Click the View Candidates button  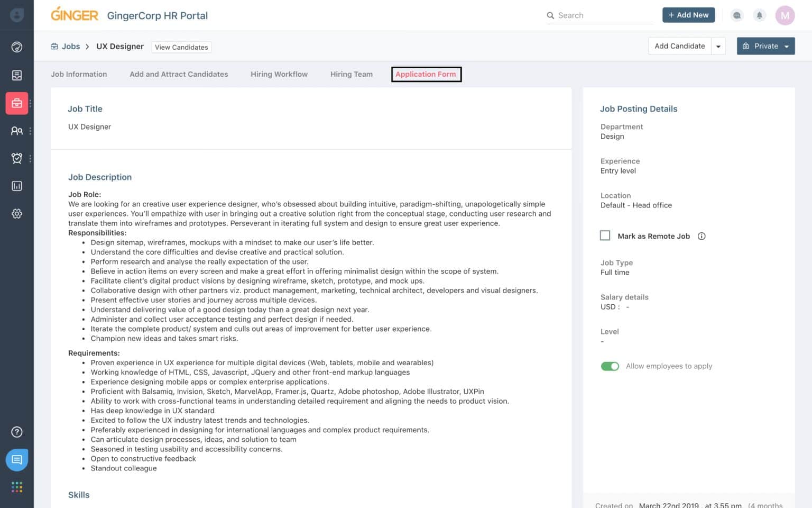pyautogui.click(x=181, y=47)
